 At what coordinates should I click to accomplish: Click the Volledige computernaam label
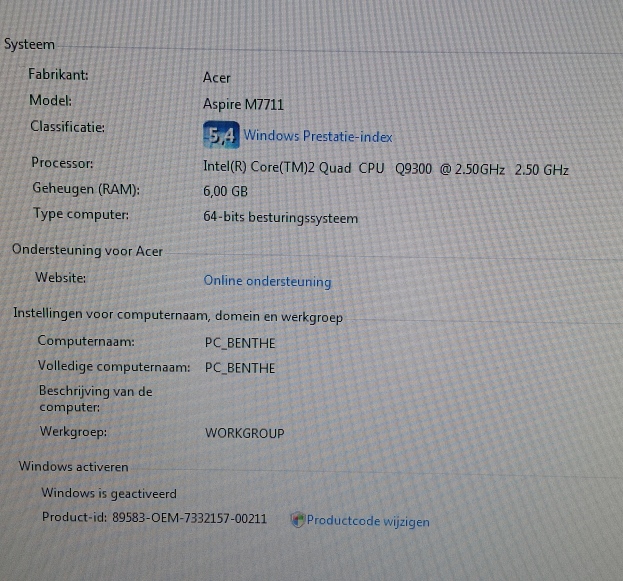pyautogui.click(x=114, y=366)
